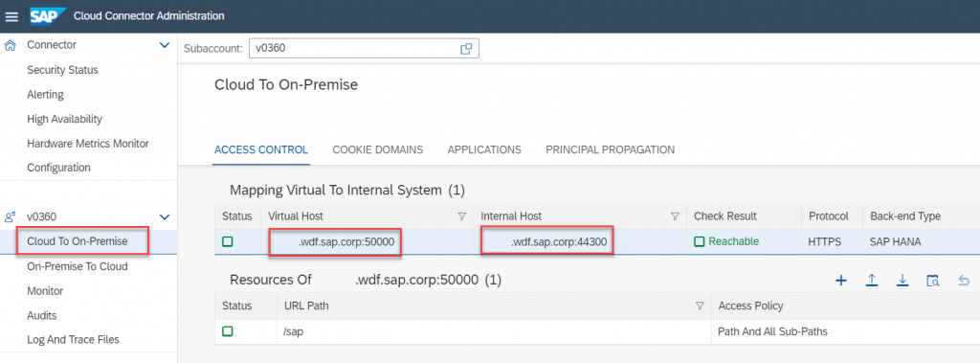Add a new resource with plus icon
The width and height of the screenshot is (980, 363).
click(x=841, y=281)
